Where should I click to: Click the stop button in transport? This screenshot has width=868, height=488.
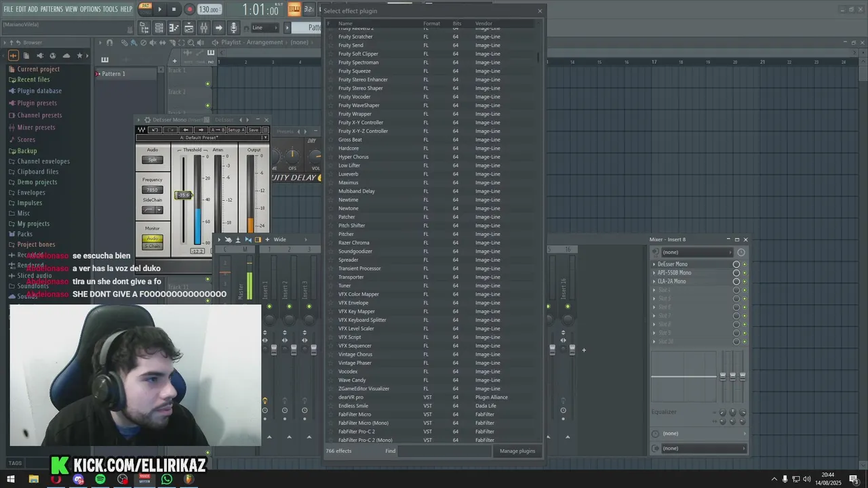(x=174, y=9)
